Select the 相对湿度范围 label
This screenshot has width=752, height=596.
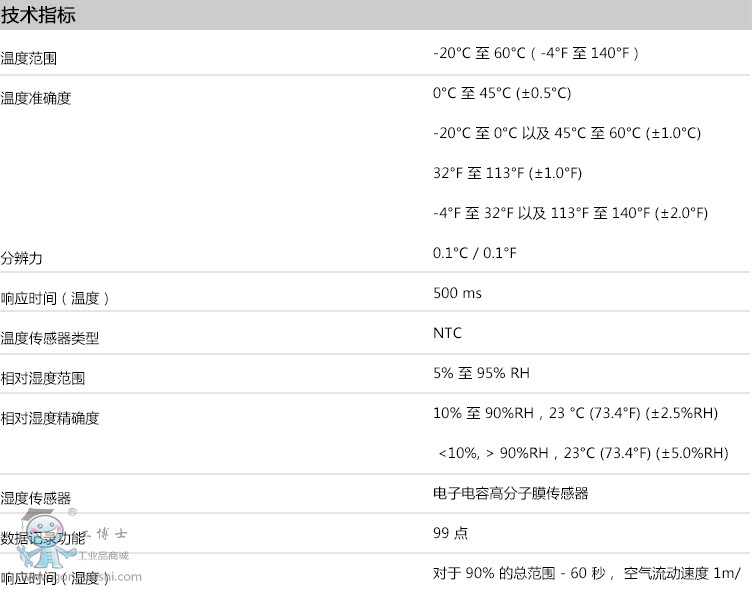tap(43, 378)
